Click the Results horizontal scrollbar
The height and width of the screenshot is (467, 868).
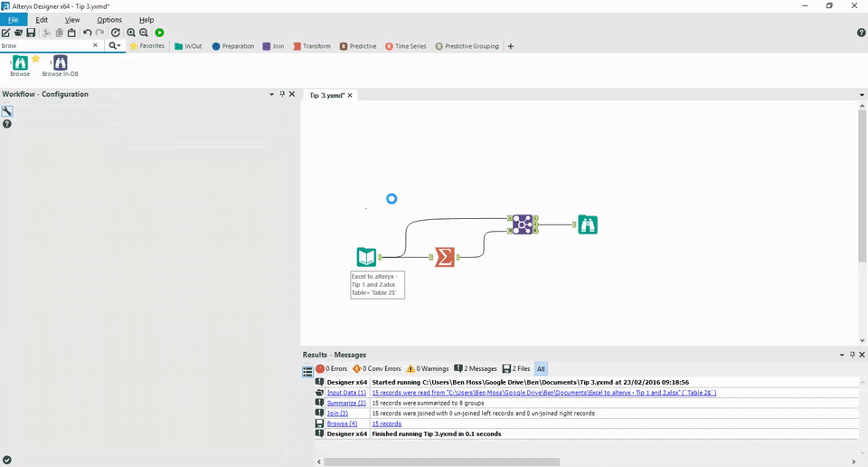(442, 462)
